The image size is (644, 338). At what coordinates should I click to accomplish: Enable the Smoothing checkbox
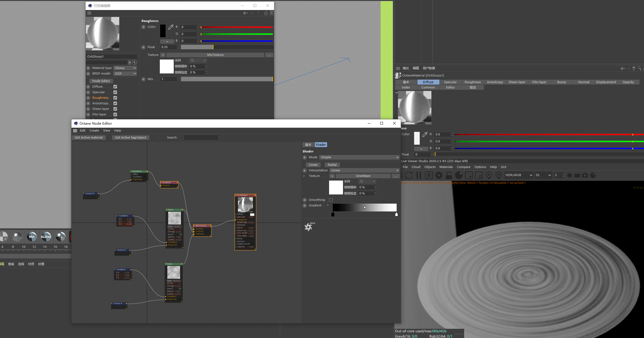pyautogui.click(x=331, y=200)
